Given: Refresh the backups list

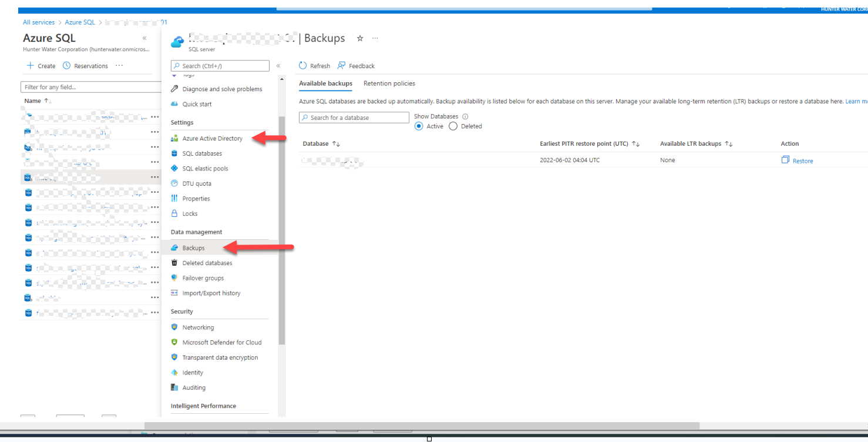Looking at the screenshot, I should click(314, 66).
